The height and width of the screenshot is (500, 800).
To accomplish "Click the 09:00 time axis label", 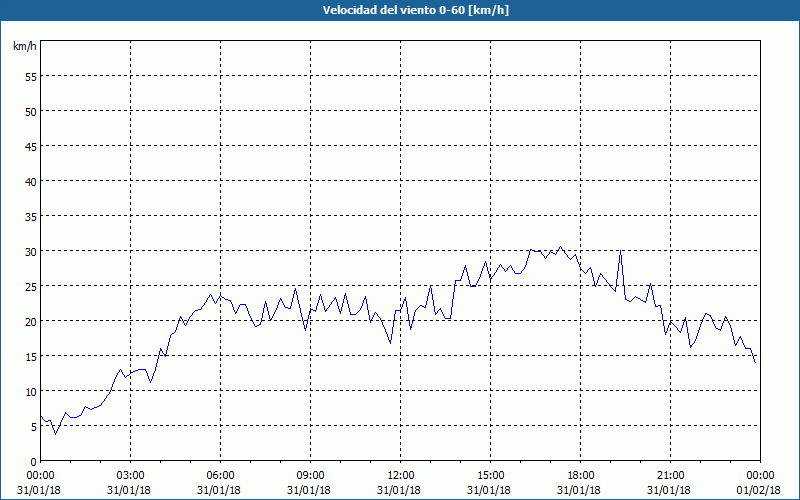I will pyautogui.click(x=310, y=476).
